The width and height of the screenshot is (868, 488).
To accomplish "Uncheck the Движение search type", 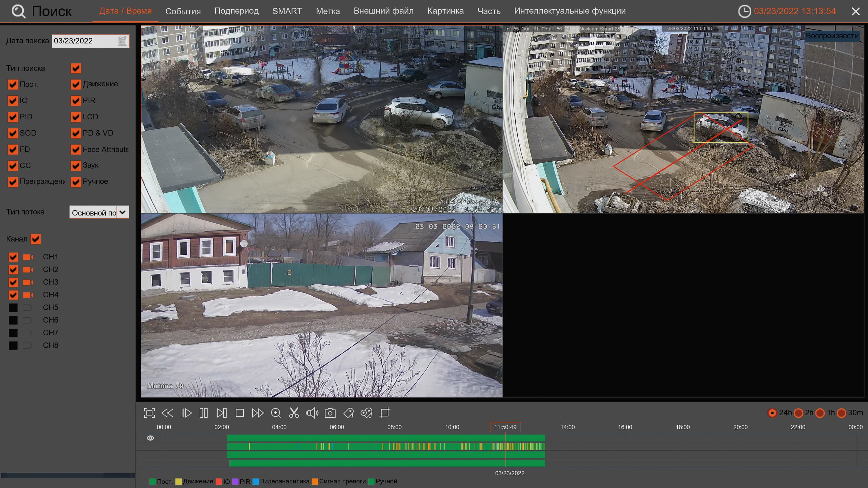I will pos(76,84).
